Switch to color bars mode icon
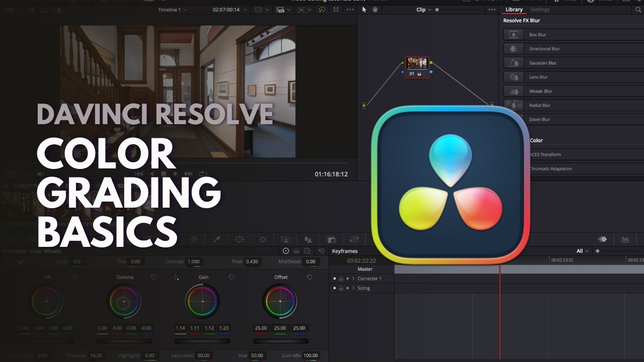The width and height of the screenshot is (644, 362). (296, 251)
